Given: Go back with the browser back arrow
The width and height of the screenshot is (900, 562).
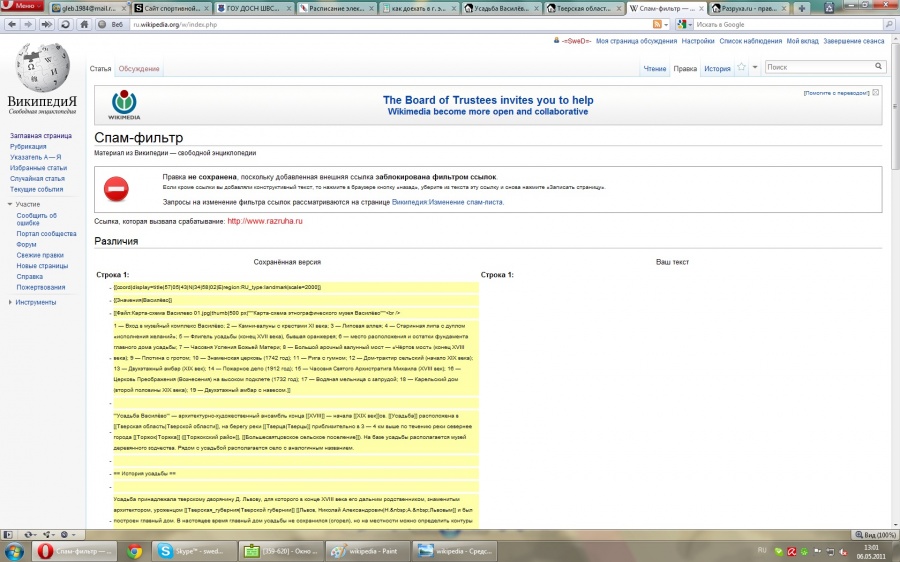Looking at the screenshot, I should (11, 25).
